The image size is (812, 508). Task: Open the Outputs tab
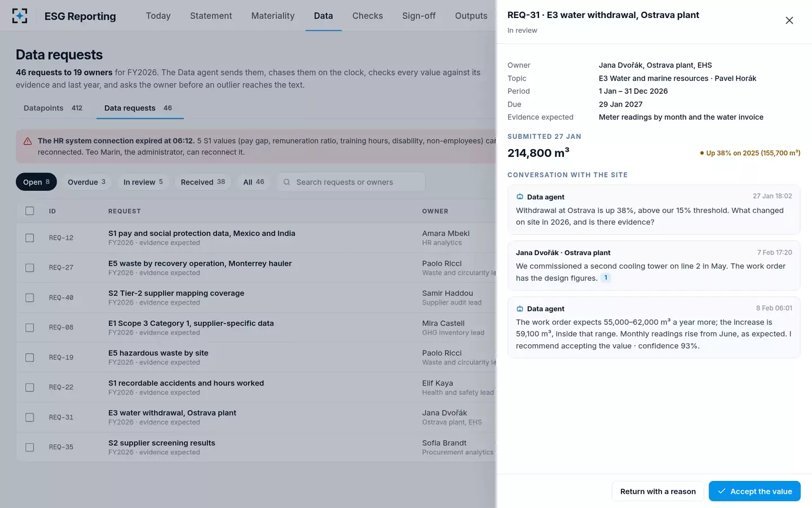pyautogui.click(x=471, y=16)
